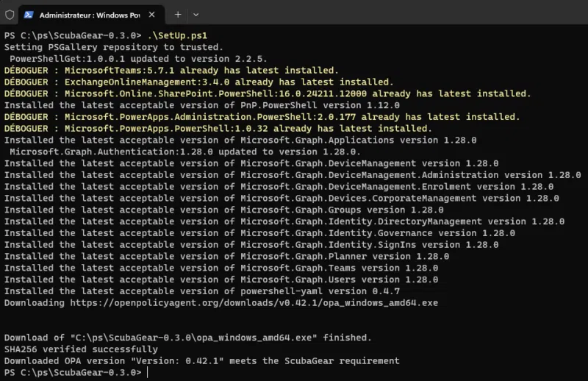588x381 pixels.
Task: Click the MicrosoftTeams:5.7.1 debug line
Action: (x=171, y=71)
